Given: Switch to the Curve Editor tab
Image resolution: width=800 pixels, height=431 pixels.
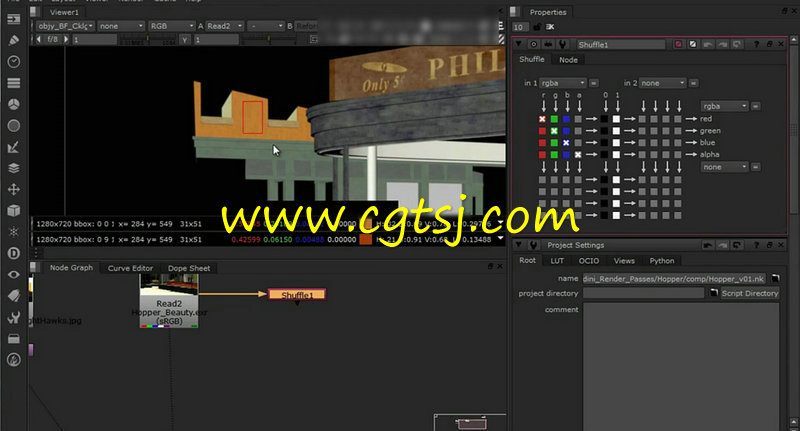Looking at the screenshot, I should click(130, 268).
